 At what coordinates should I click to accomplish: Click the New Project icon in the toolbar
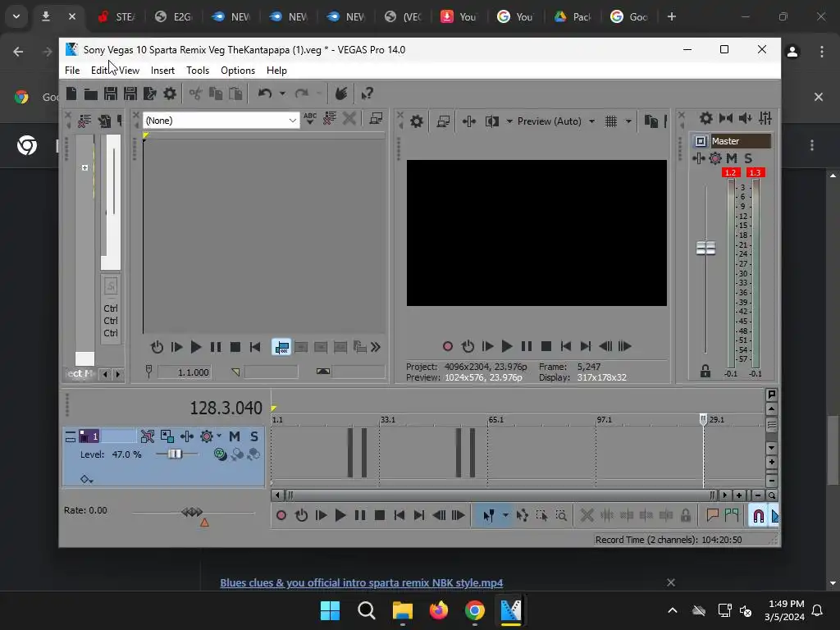coord(71,94)
